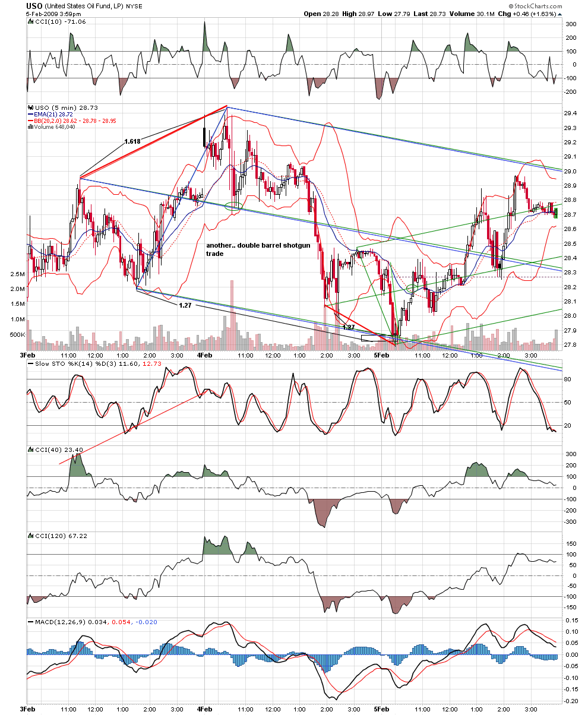Click the line marker beside Slow STO

pyautogui.click(x=30, y=363)
